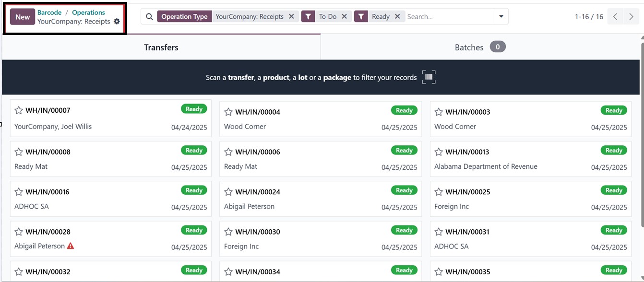Screen dimensions: 644x282
Task: Click the warning icon next to Abigail Peterson
Action: pos(71,246)
